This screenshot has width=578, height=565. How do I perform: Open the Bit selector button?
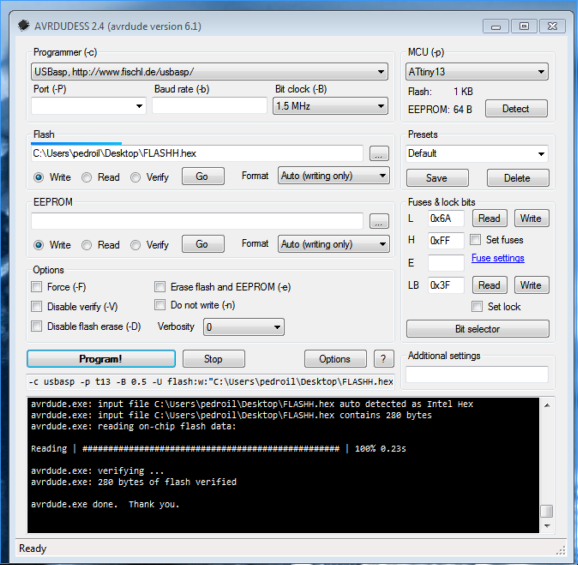[478, 329]
